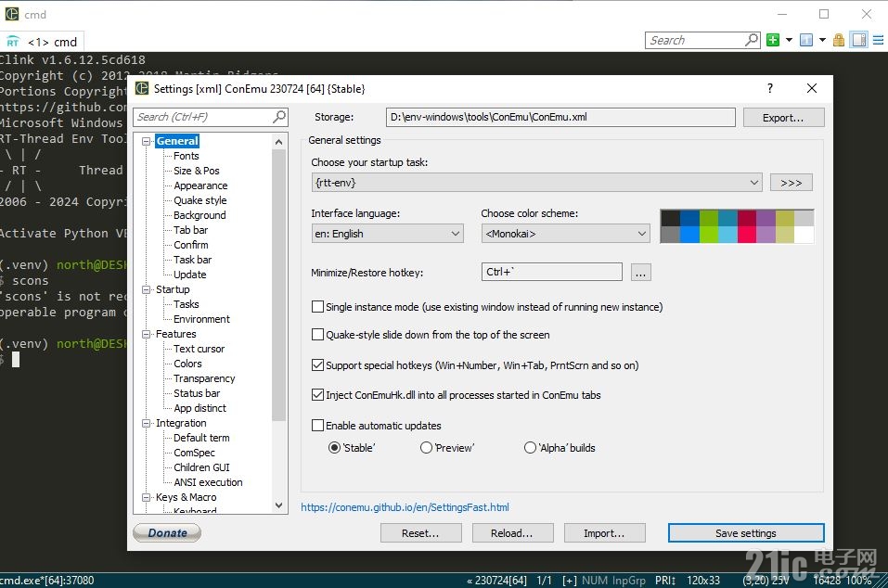The image size is (888, 588).
Task: Click the Storage path input field
Action: 560,117
